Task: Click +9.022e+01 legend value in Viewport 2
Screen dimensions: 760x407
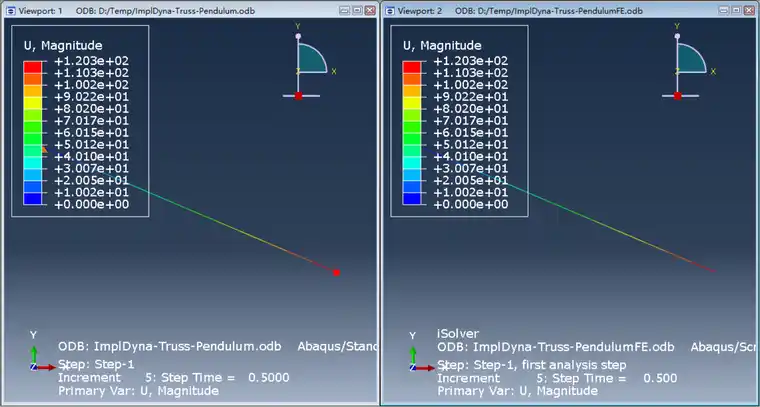Action: point(471,97)
